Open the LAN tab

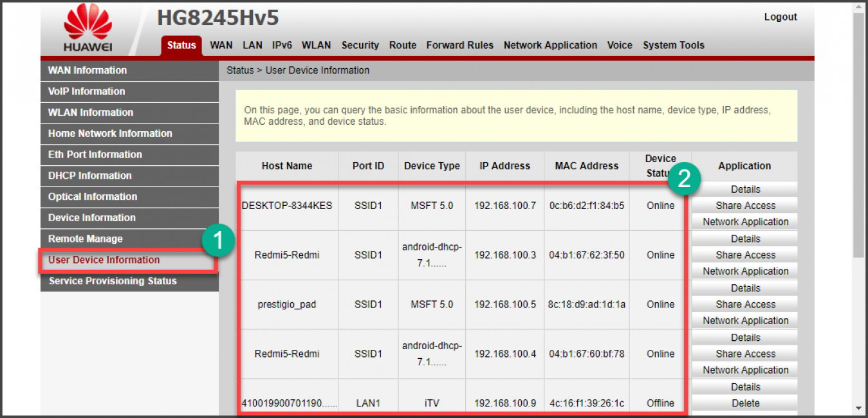pos(252,46)
